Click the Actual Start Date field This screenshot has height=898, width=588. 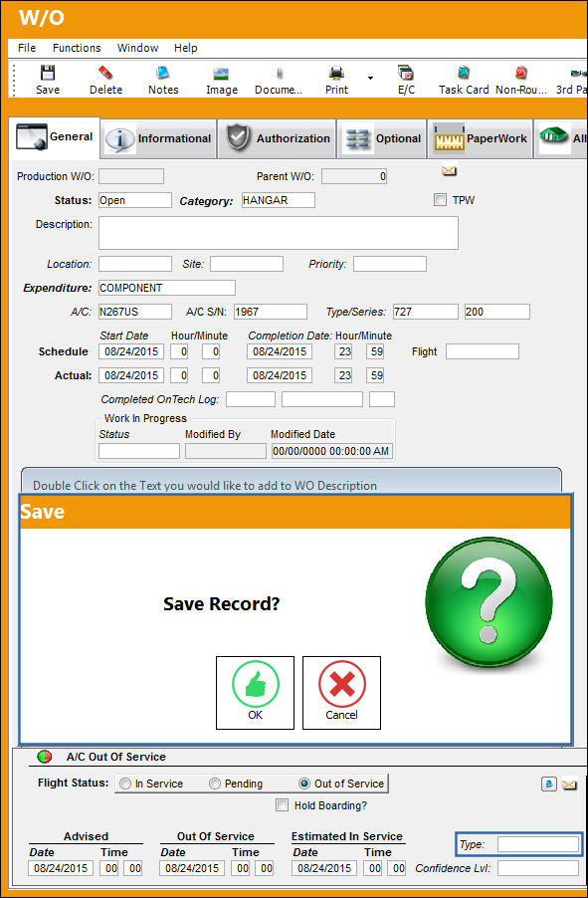tap(131, 375)
